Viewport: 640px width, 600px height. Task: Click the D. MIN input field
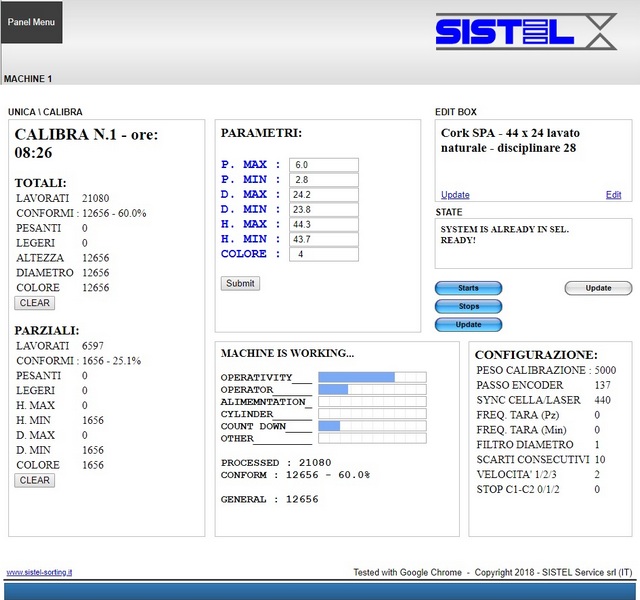point(324,209)
